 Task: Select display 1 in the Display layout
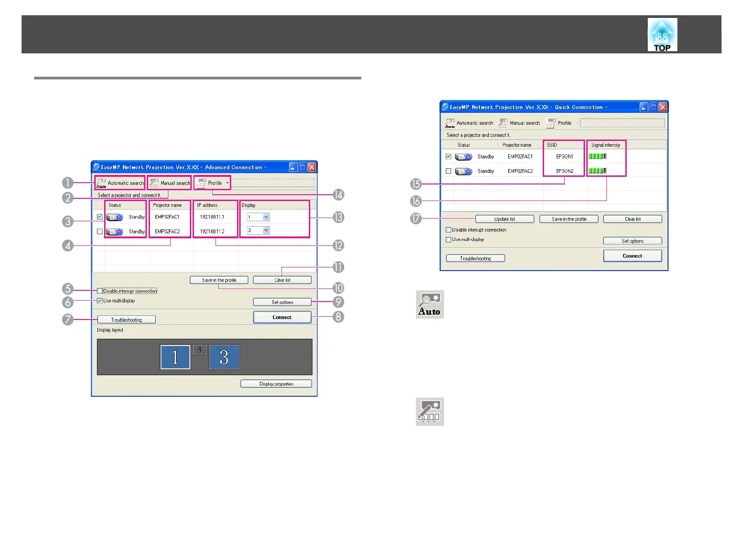pos(175,357)
